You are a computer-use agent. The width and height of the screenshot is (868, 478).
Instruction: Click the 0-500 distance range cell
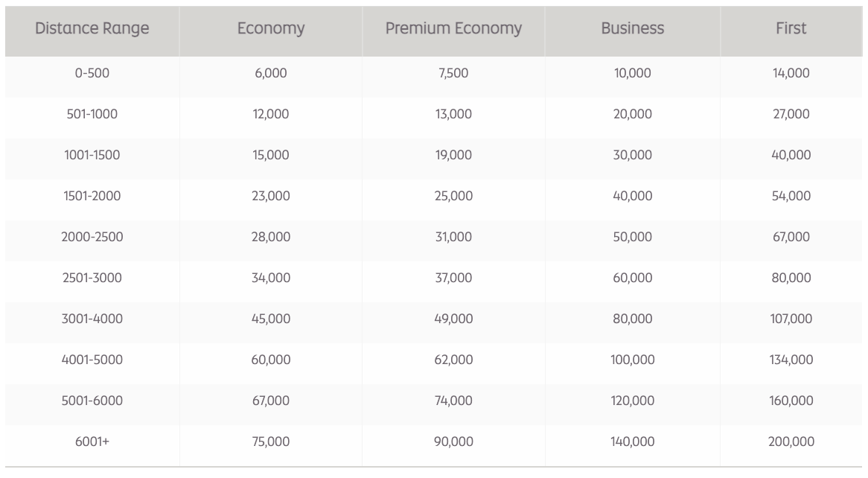92,74
